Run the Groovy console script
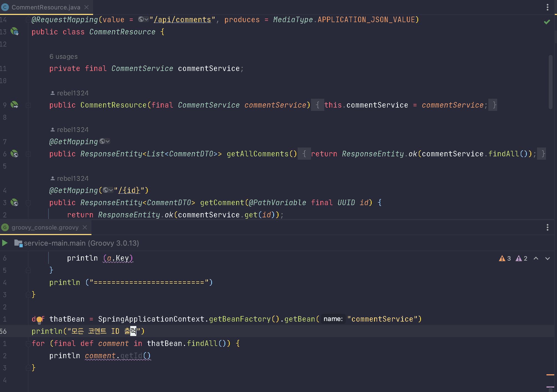The height and width of the screenshot is (392, 557). (5, 243)
